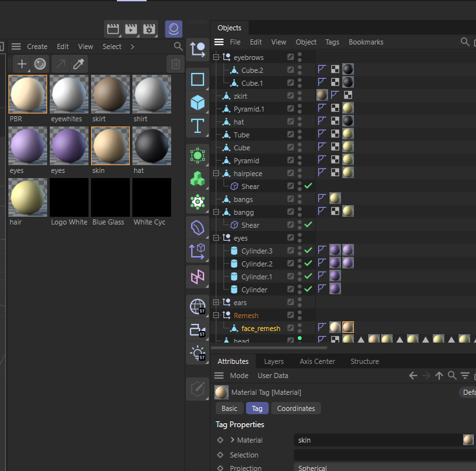Toggle visibility dots for Tube object
Image resolution: width=476 pixels, height=471 pixels.
[300, 135]
